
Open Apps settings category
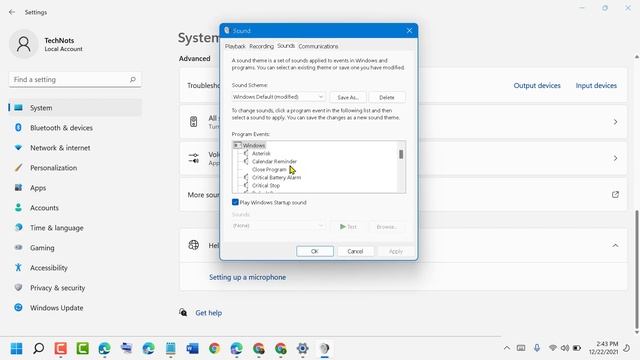(75, 188)
